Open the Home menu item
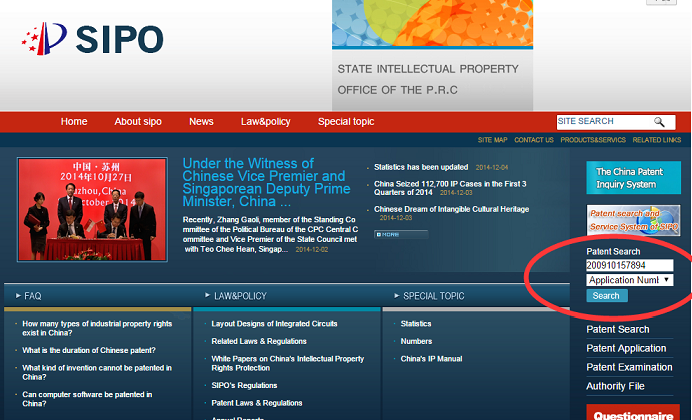 click(x=74, y=121)
